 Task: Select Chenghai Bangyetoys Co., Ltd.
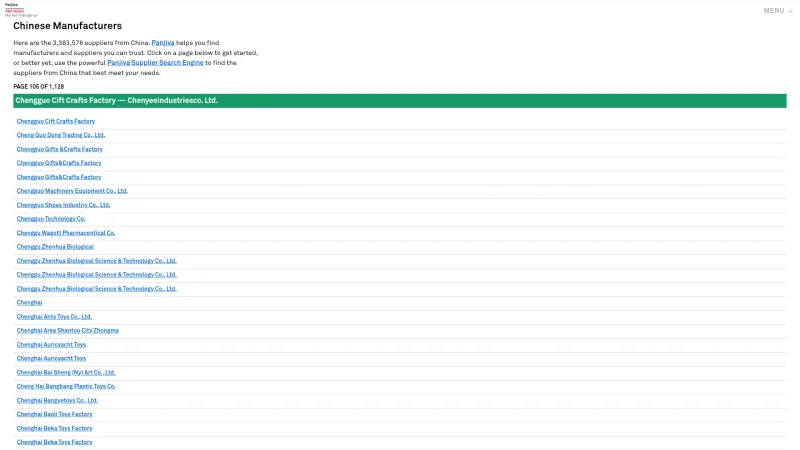[x=57, y=401]
